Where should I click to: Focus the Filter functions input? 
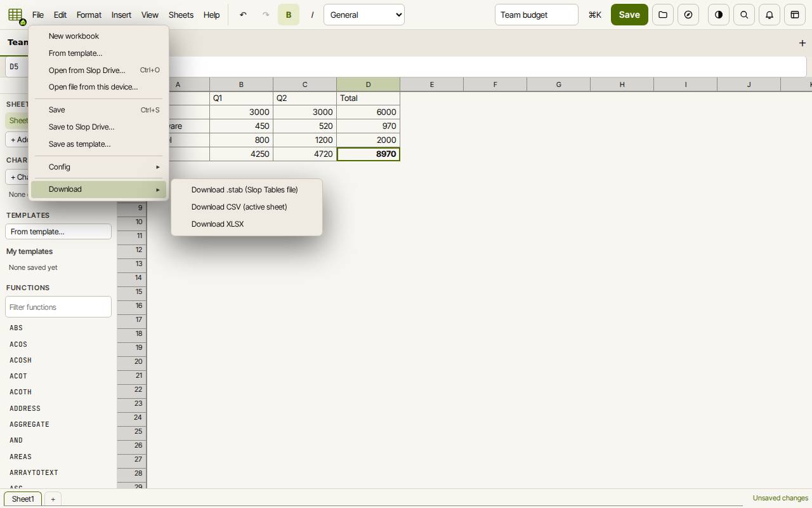click(x=58, y=307)
